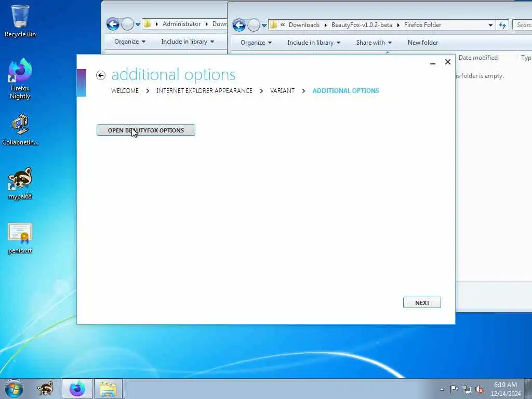Minimize the BeautyFox installer window

click(x=433, y=63)
